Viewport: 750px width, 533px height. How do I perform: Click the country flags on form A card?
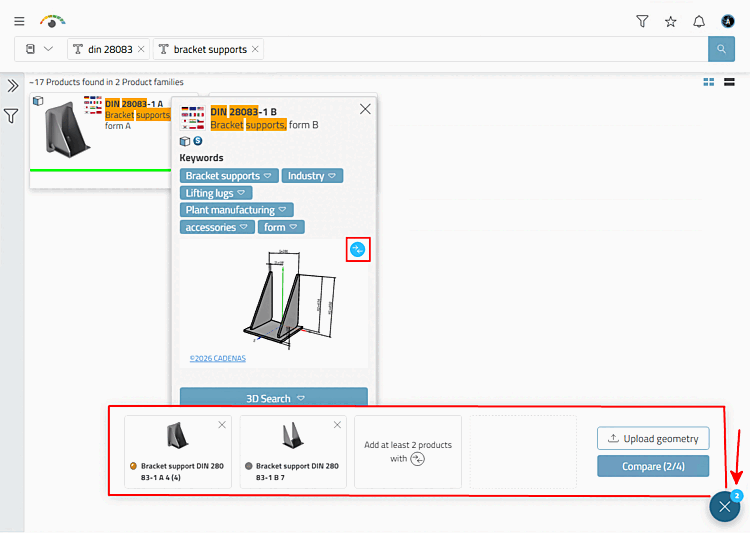(93, 105)
